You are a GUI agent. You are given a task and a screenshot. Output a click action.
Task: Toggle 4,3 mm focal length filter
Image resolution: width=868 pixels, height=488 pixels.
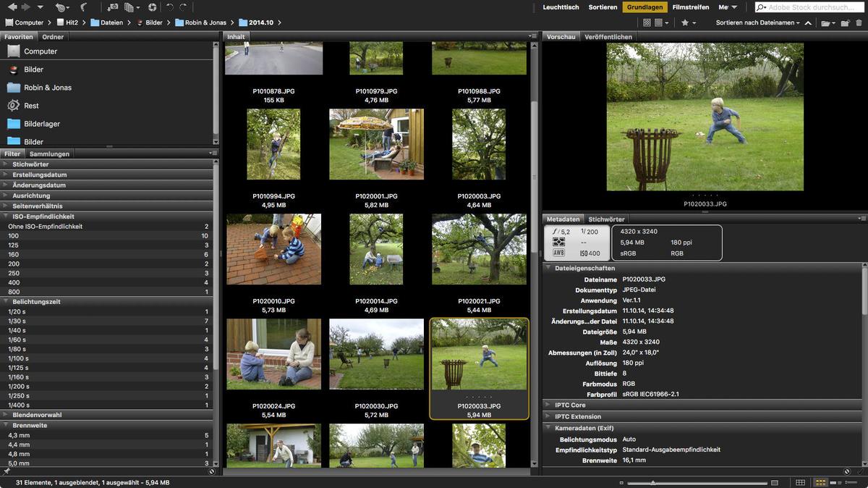pos(107,435)
